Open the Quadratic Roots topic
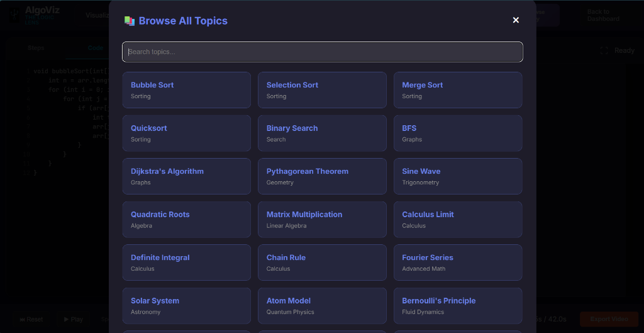Viewport: 644px width, 333px height. [x=186, y=219]
